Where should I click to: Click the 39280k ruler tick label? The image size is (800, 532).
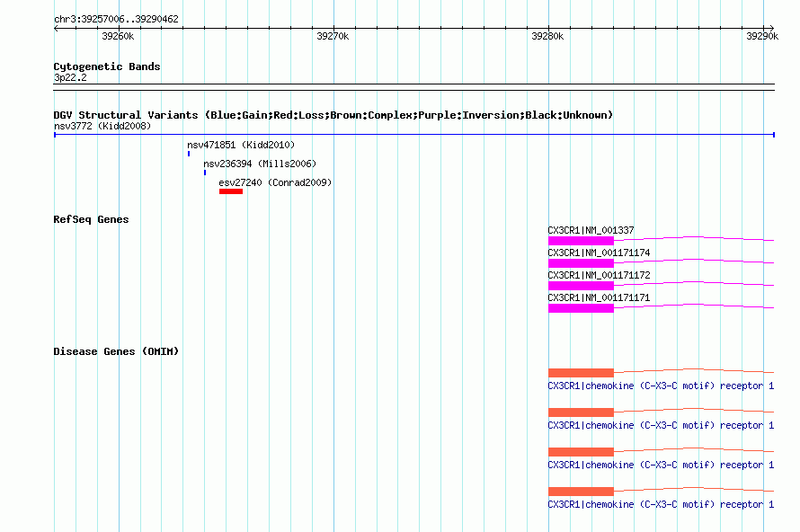pyautogui.click(x=547, y=36)
